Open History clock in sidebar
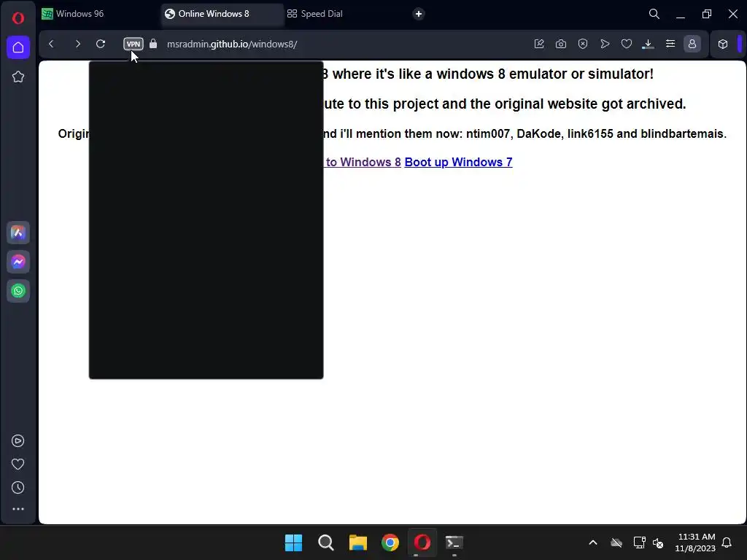The image size is (747, 560). click(18, 487)
